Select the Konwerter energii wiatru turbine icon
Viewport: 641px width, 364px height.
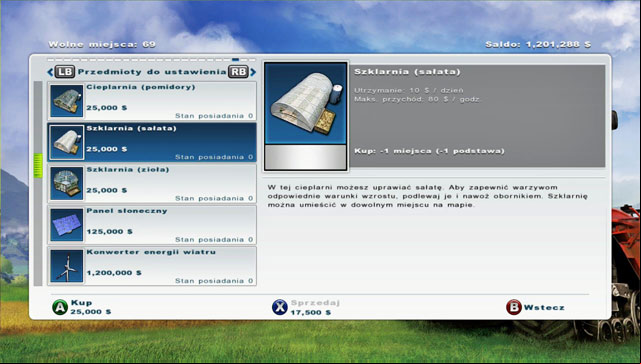pos(66,266)
